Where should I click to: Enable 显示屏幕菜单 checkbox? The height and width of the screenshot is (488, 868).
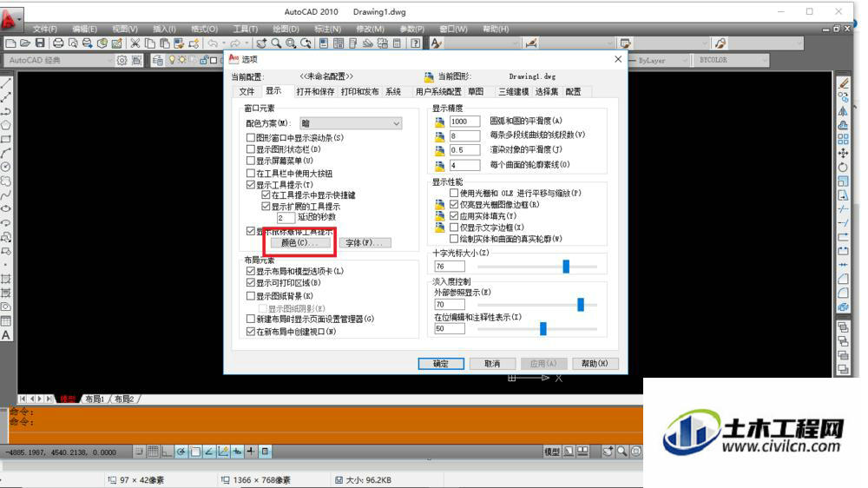pos(251,161)
